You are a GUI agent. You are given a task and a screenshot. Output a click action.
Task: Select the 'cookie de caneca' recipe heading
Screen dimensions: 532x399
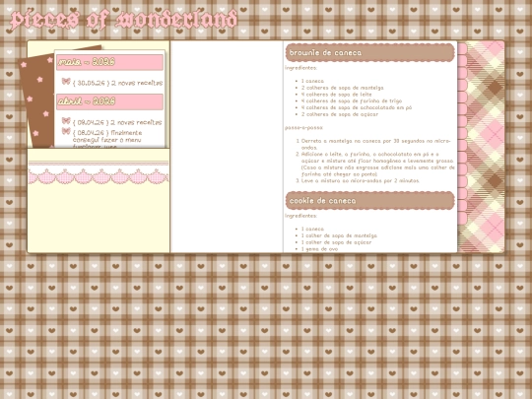pyautogui.click(x=370, y=201)
